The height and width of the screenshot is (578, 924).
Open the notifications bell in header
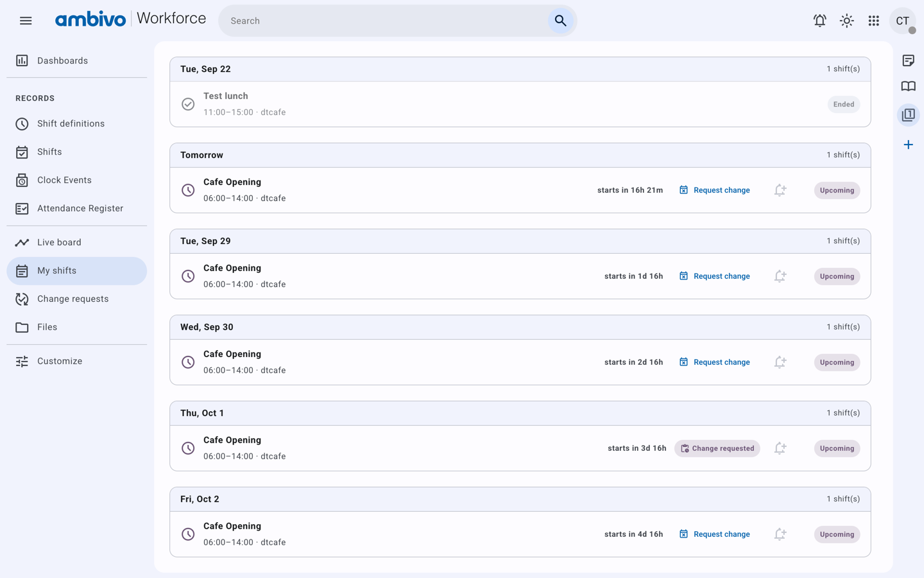click(819, 21)
